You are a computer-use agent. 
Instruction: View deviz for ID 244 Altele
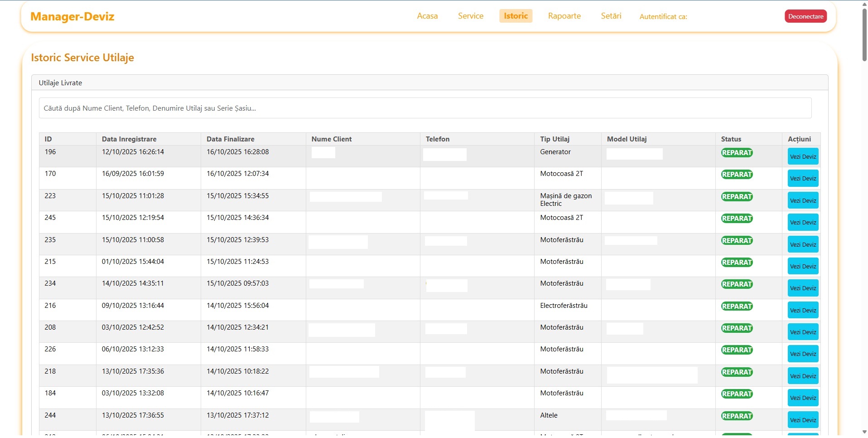(x=803, y=420)
